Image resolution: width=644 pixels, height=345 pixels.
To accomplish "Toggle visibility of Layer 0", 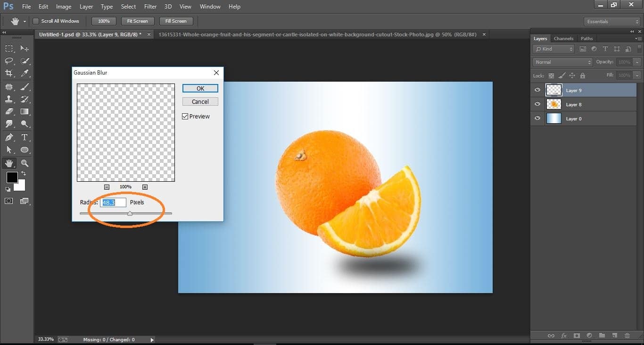I will click(537, 118).
